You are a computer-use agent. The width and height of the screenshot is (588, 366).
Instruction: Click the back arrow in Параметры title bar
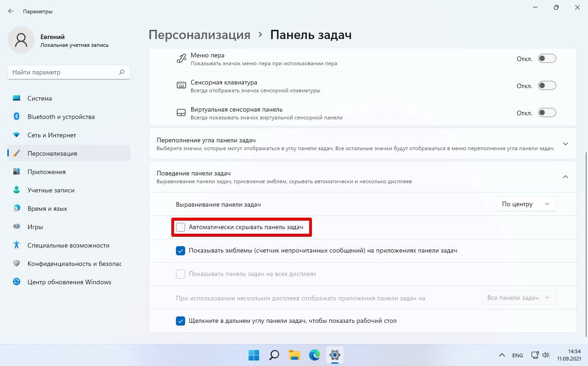coord(11,11)
